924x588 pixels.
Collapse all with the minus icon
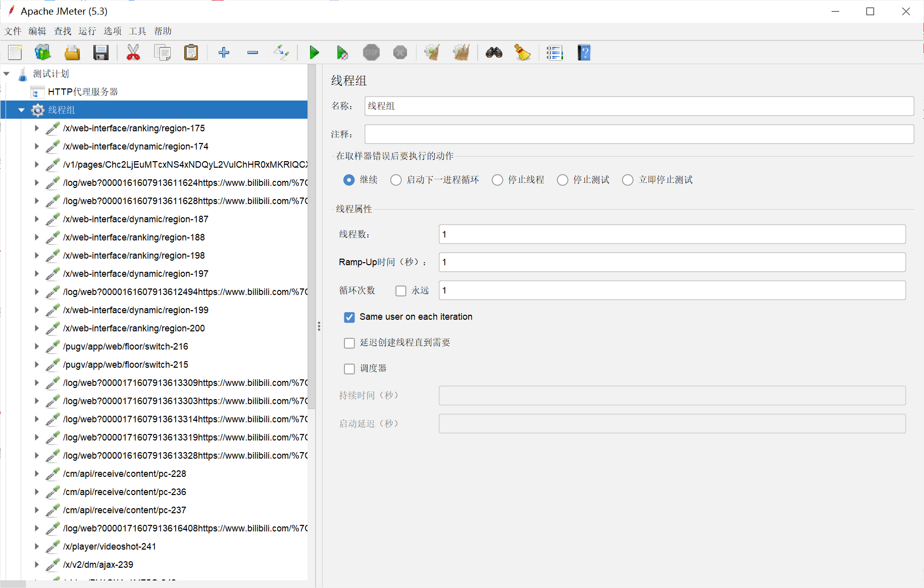tap(252, 53)
